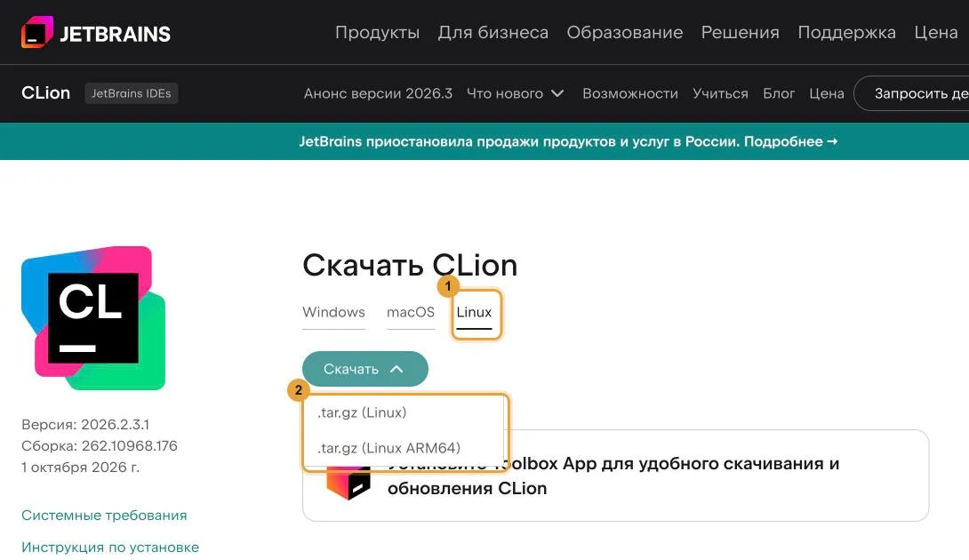Open the Образование menu
The height and width of the screenshot is (560, 969).
(625, 33)
